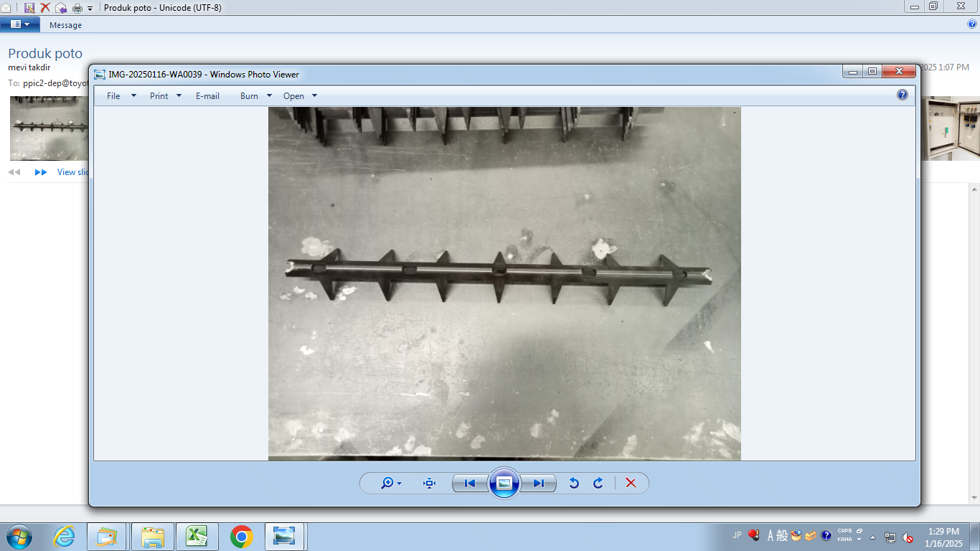Open Excel from the taskbar
Viewport: 980px width, 551px height.
[x=196, y=536]
